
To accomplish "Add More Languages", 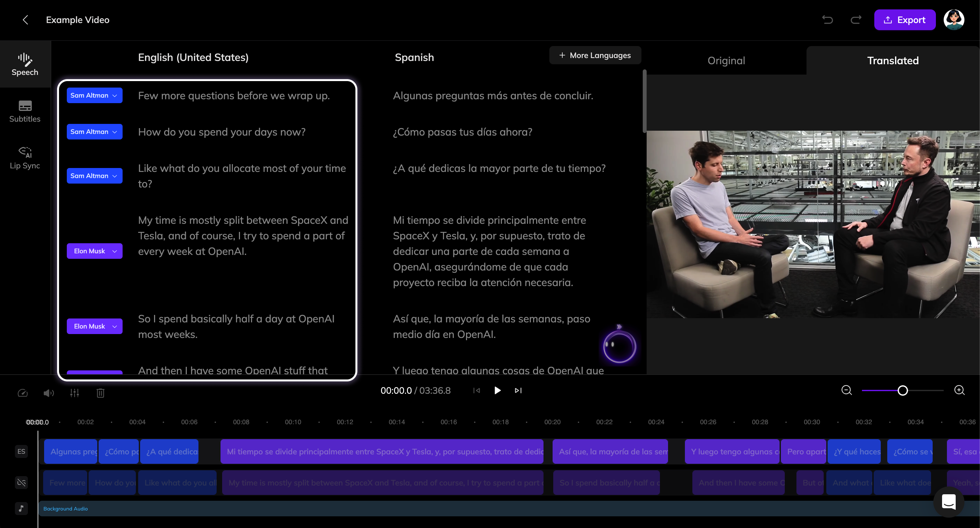I will (x=595, y=55).
